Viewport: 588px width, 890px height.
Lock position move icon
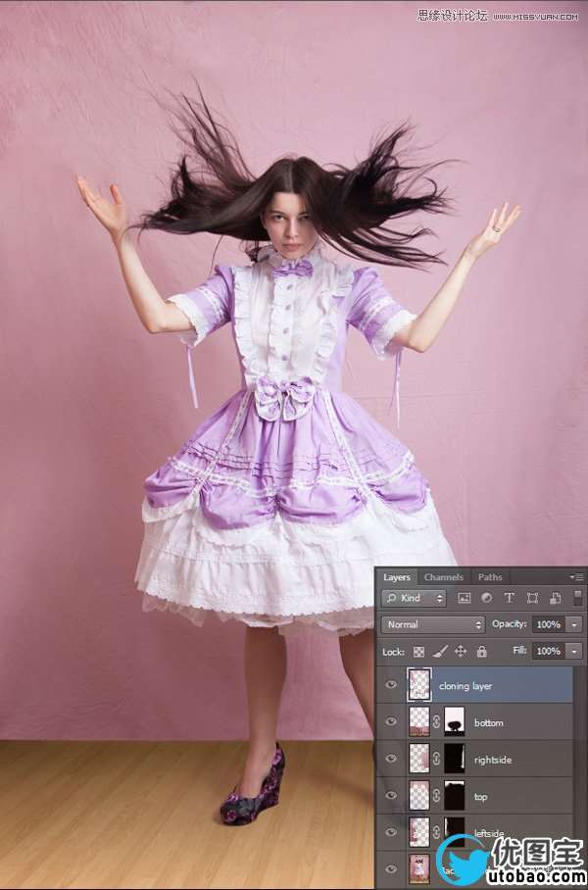click(461, 652)
